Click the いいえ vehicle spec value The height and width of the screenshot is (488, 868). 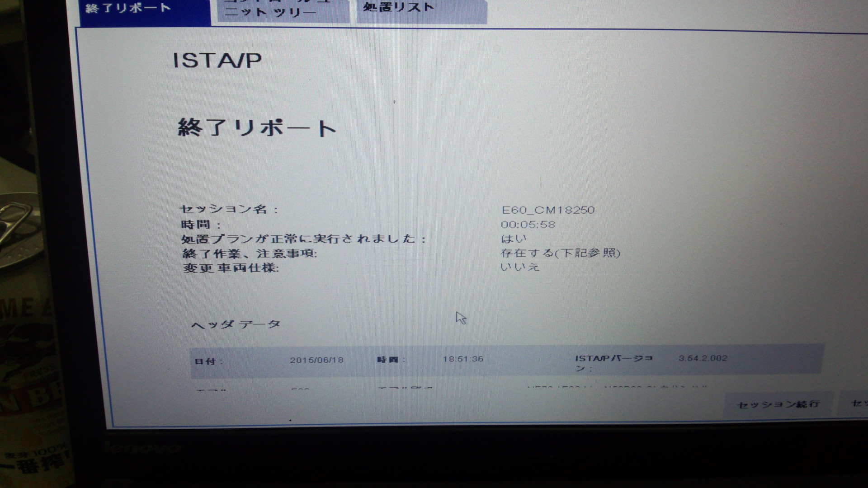pyautogui.click(x=520, y=267)
